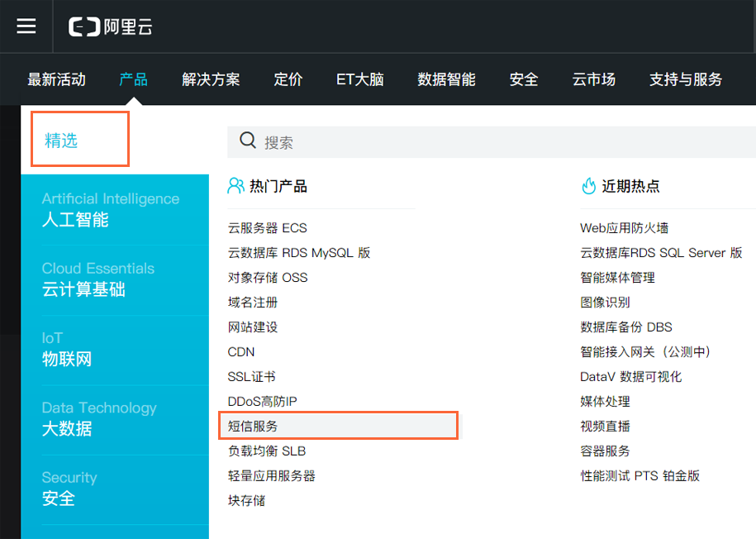Open 视频直播 link
The width and height of the screenshot is (756, 539).
(x=605, y=426)
